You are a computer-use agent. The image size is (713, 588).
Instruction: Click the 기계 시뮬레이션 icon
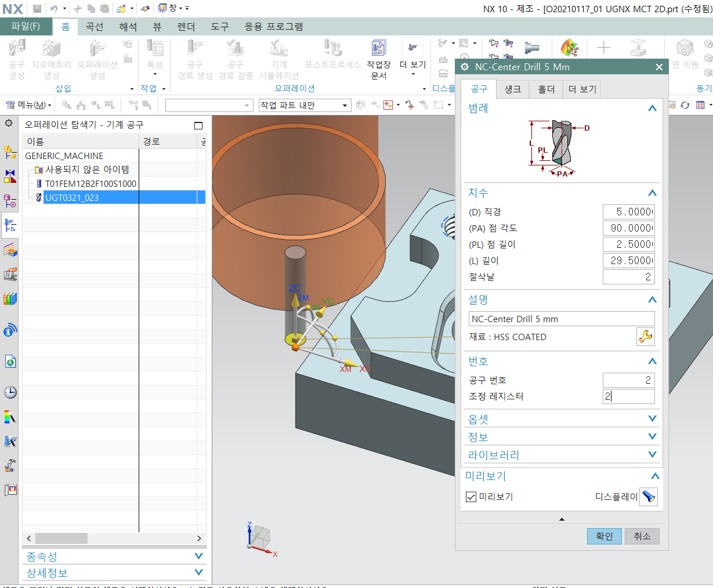pos(279,59)
